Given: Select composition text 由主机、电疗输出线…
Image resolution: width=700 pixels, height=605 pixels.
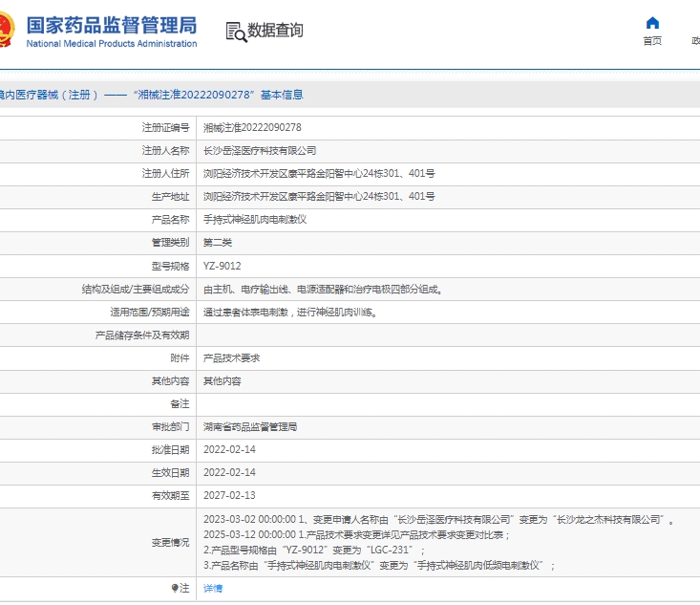Looking at the screenshot, I should (323, 290).
